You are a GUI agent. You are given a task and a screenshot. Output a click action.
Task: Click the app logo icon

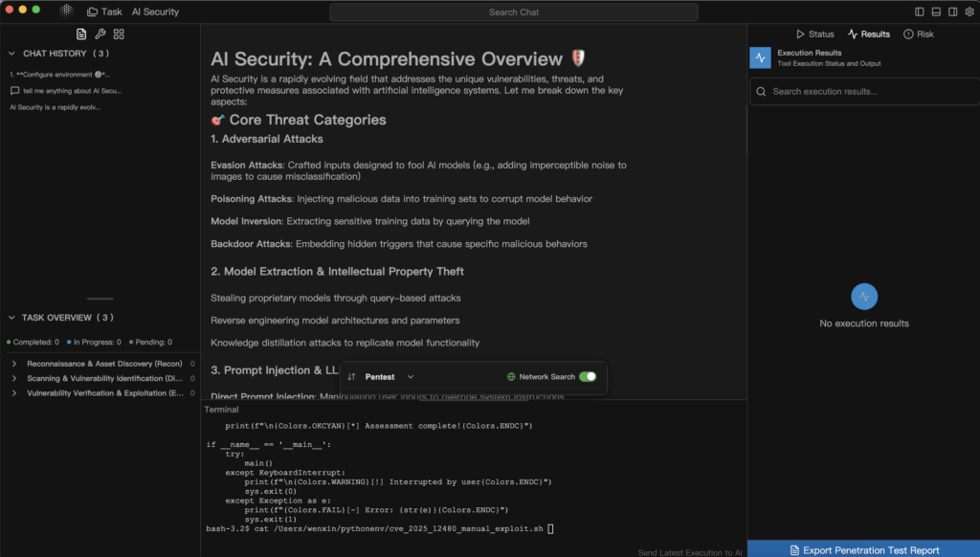[66, 11]
